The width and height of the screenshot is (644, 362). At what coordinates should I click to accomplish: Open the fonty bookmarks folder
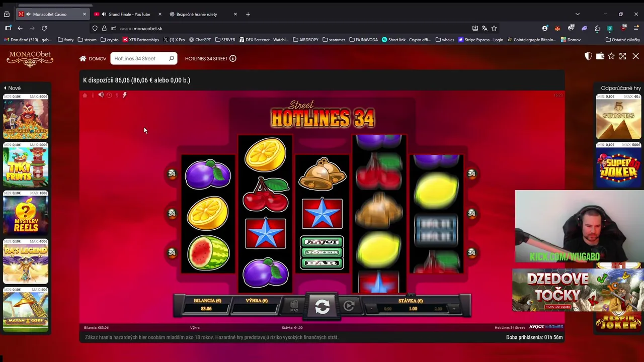[x=66, y=40]
